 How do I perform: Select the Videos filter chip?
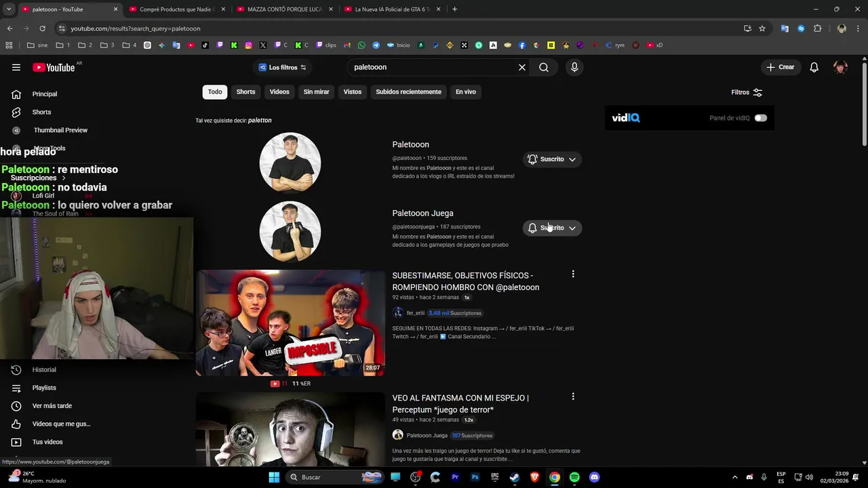[x=279, y=92]
